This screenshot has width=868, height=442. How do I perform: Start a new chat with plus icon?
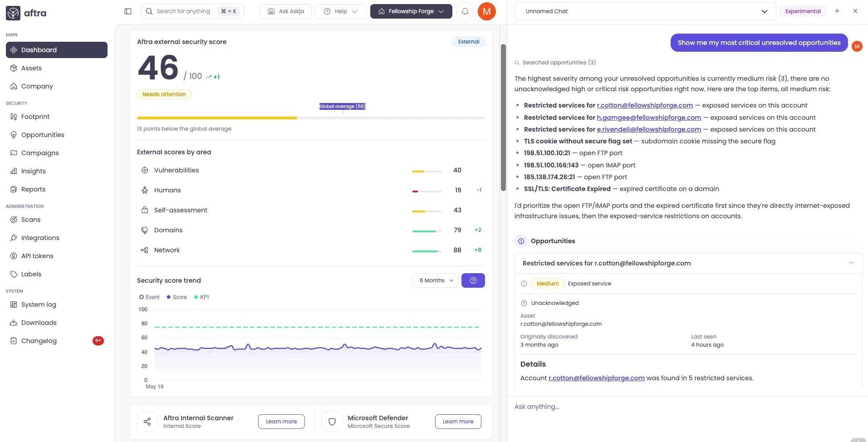coord(837,11)
